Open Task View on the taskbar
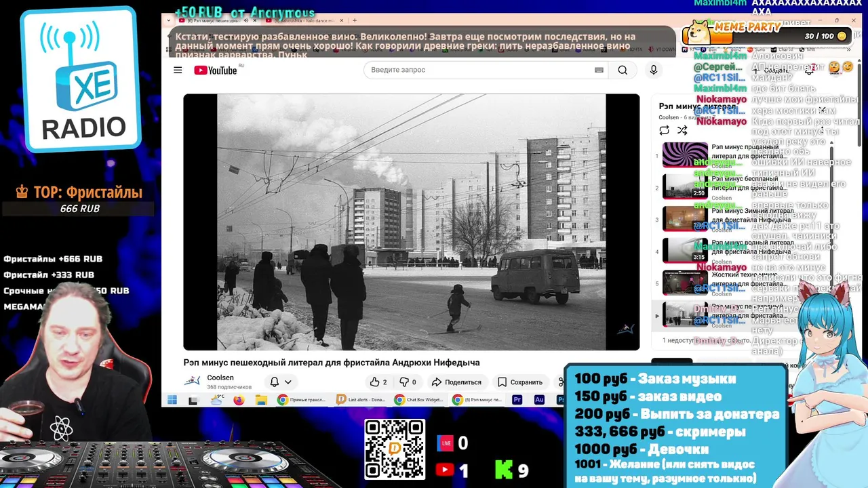The image size is (868, 488). pos(193,400)
